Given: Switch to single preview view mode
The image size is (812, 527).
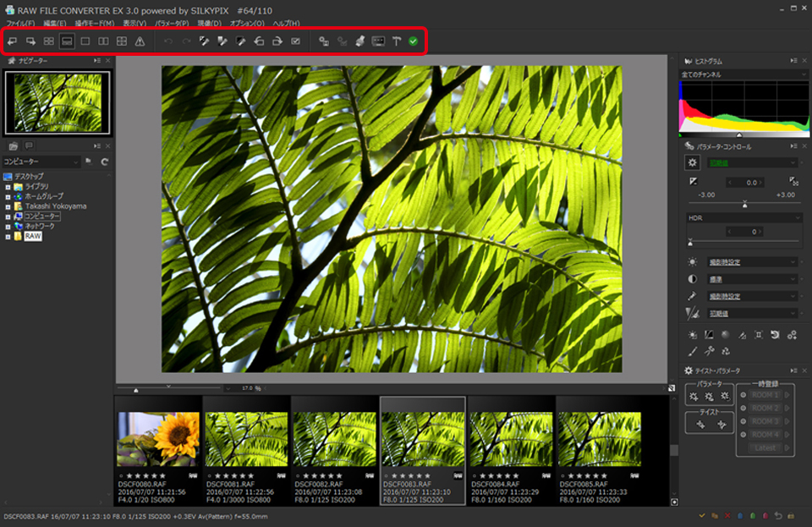Looking at the screenshot, I should tap(85, 41).
